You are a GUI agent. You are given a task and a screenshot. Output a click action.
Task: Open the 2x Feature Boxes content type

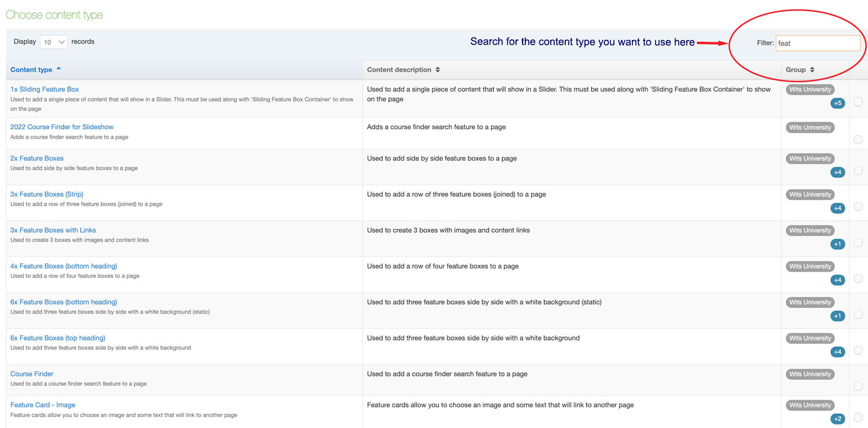(x=37, y=158)
